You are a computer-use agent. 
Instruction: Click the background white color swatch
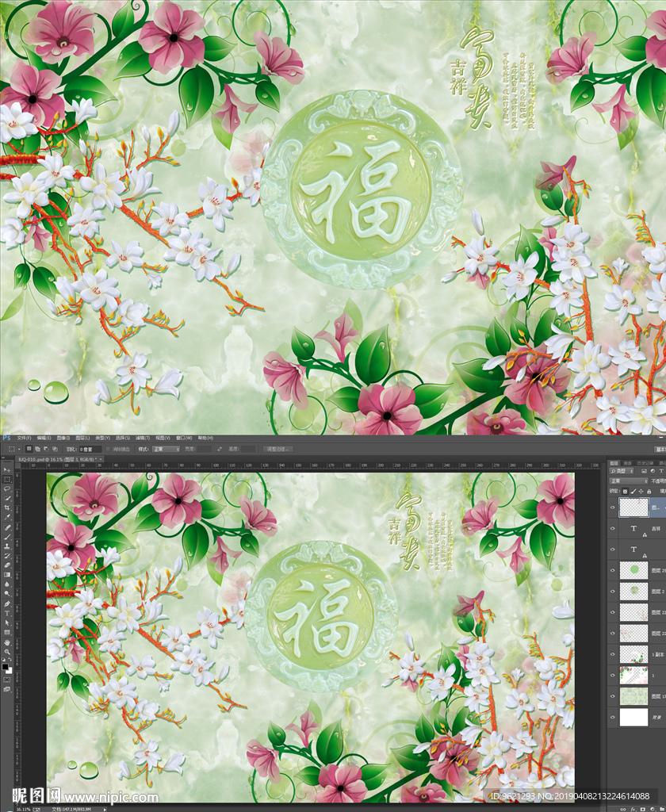tap(10, 672)
